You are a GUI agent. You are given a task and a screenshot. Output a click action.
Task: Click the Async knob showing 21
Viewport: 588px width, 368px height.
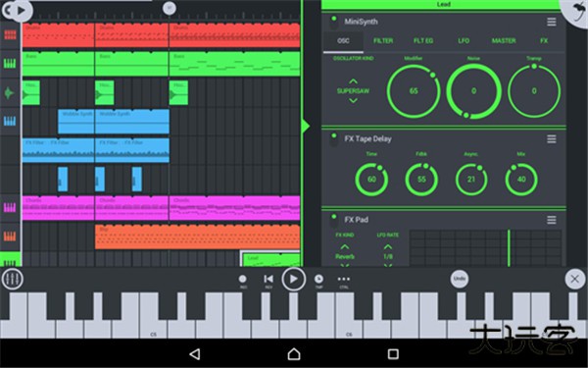pyautogui.click(x=471, y=180)
